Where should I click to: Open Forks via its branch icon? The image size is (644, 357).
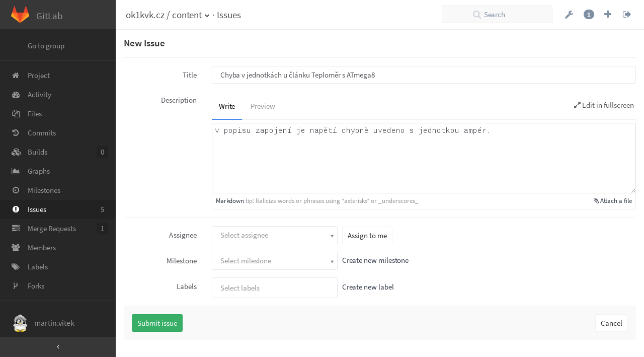coord(16,286)
